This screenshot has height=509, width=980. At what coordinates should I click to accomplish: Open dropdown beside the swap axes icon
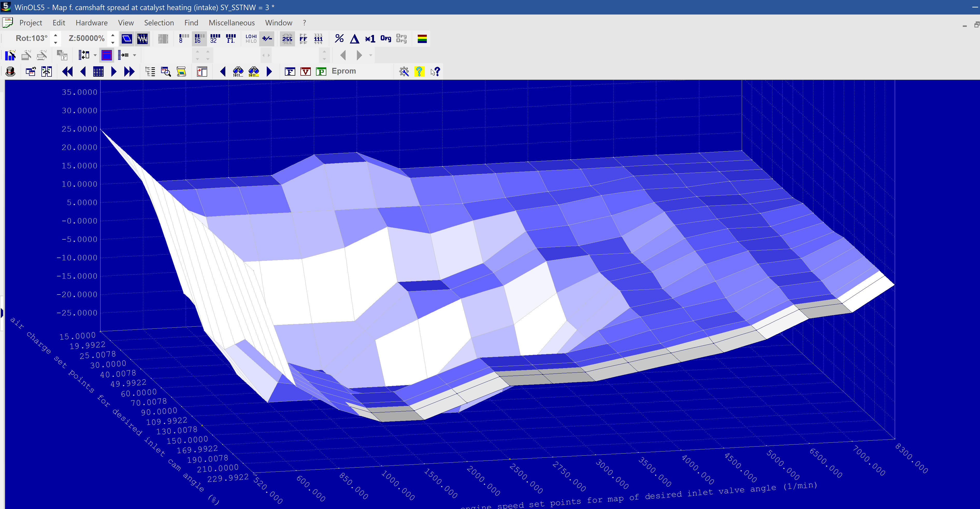coord(95,55)
